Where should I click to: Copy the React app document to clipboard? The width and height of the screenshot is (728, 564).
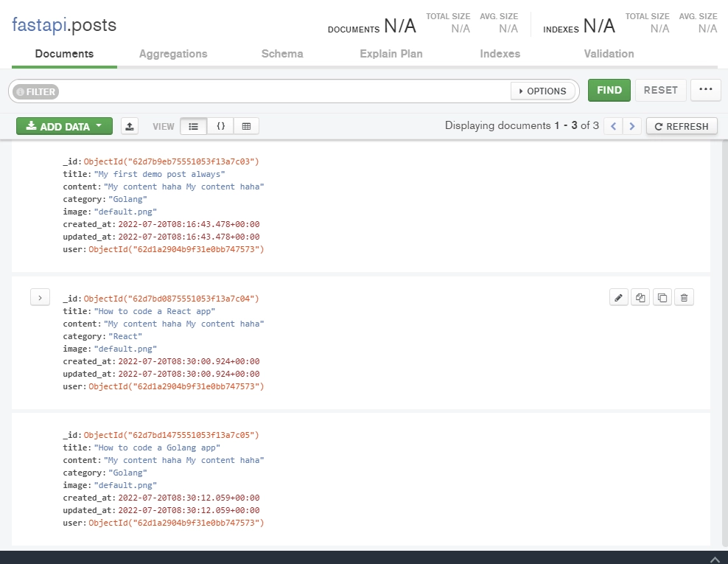coord(662,297)
